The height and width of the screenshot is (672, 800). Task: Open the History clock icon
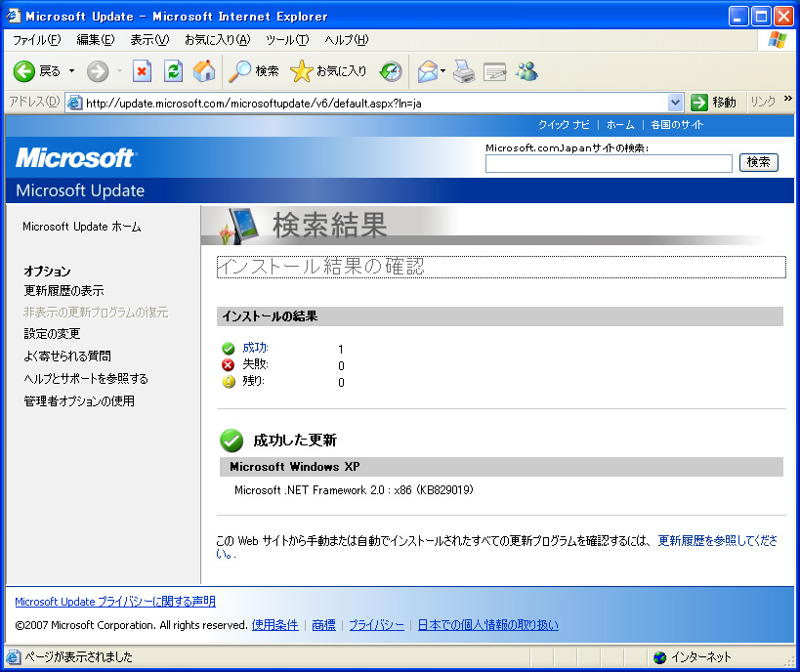[391, 71]
